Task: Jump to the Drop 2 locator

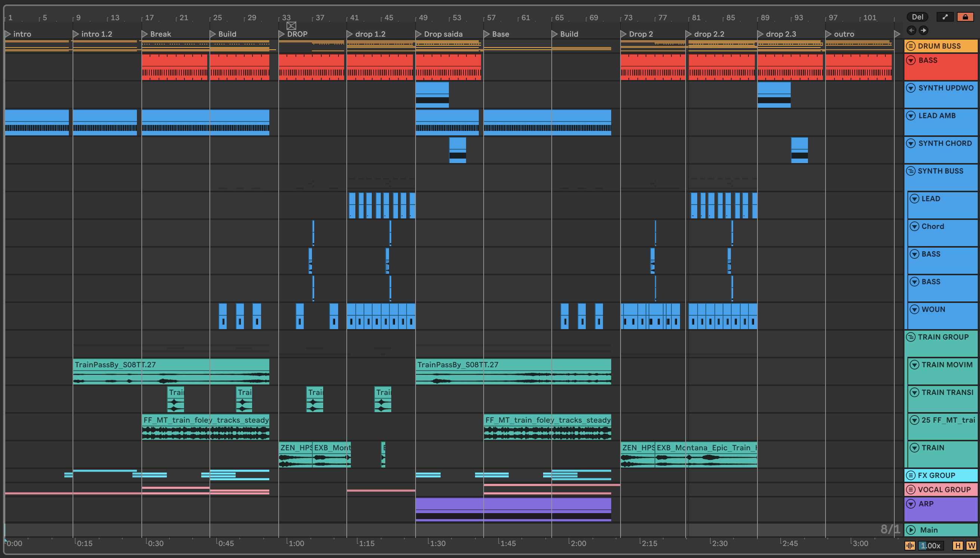Action: click(623, 34)
